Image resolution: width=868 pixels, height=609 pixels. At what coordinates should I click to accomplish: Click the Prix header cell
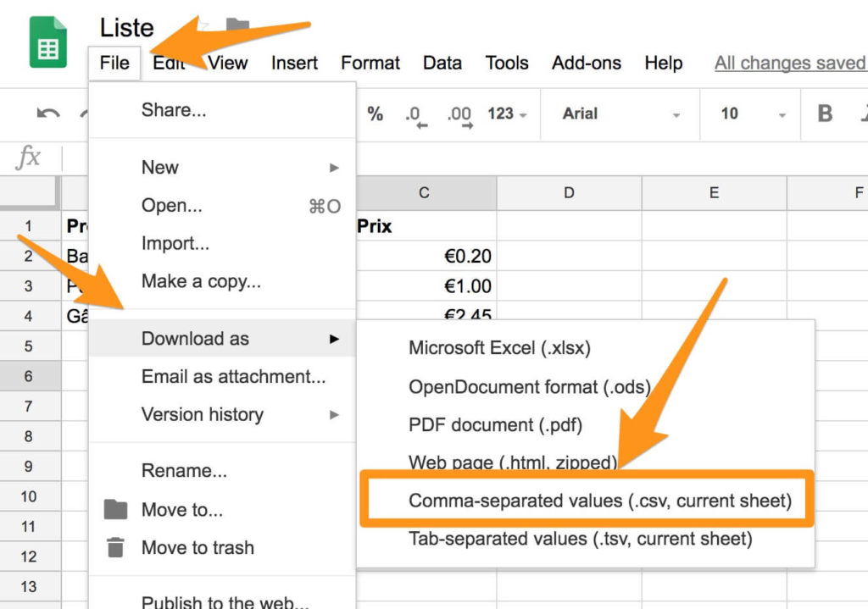[426, 226]
